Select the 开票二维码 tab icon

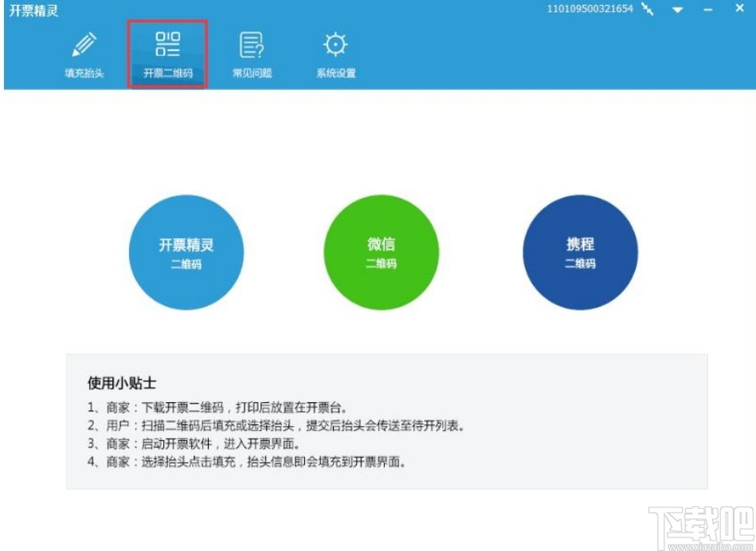[x=168, y=54]
